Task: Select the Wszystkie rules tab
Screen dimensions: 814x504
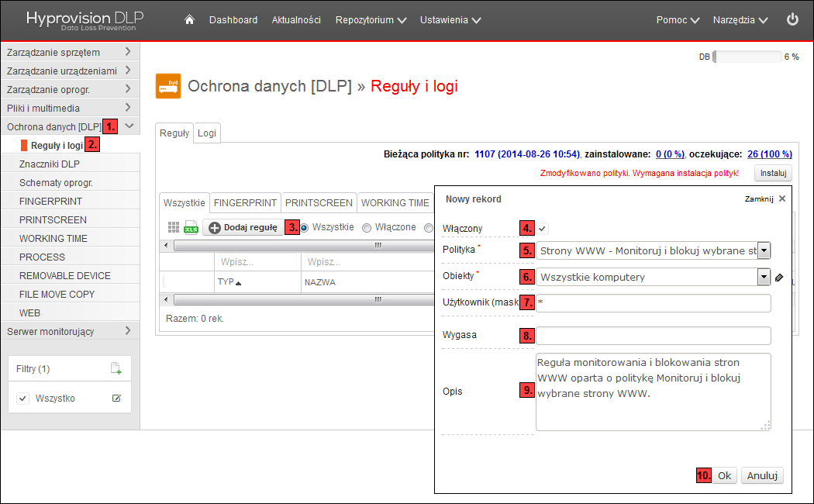Action: point(185,203)
